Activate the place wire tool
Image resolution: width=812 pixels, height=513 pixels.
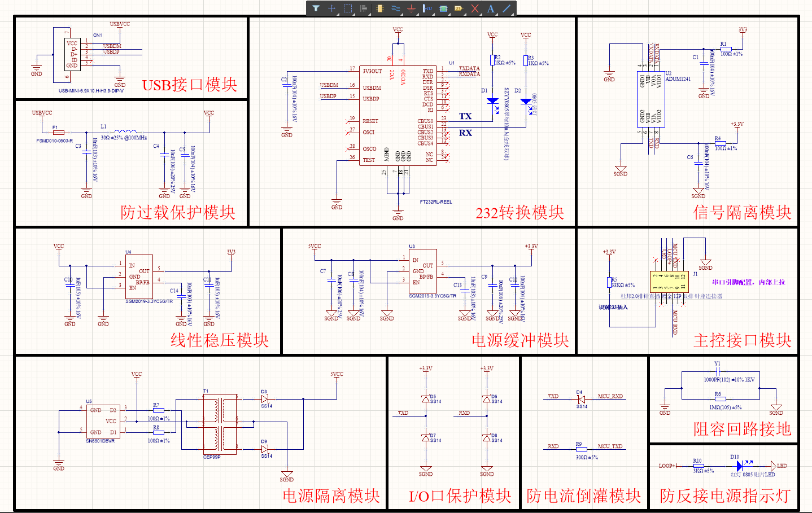396,8
